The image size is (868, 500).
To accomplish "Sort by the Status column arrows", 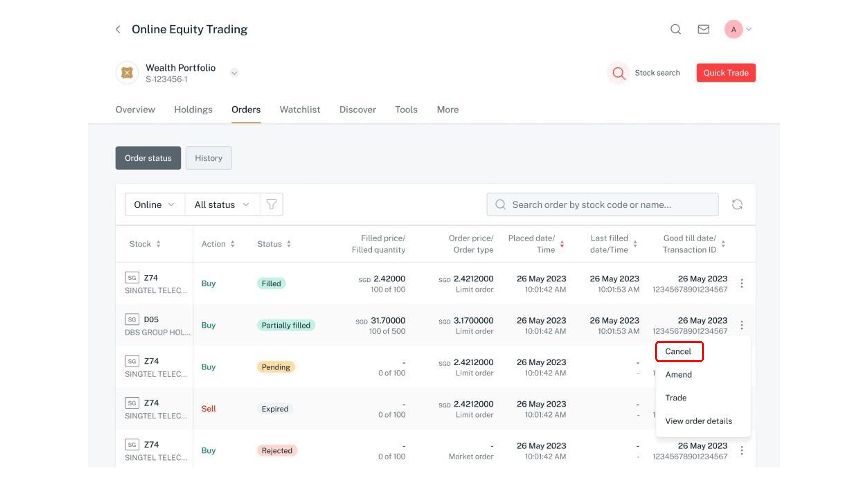I will [x=289, y=244].
